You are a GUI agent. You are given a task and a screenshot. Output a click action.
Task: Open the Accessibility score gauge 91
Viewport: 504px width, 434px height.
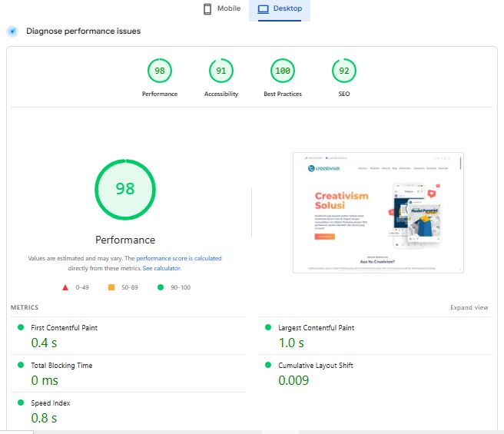[221, 71]
